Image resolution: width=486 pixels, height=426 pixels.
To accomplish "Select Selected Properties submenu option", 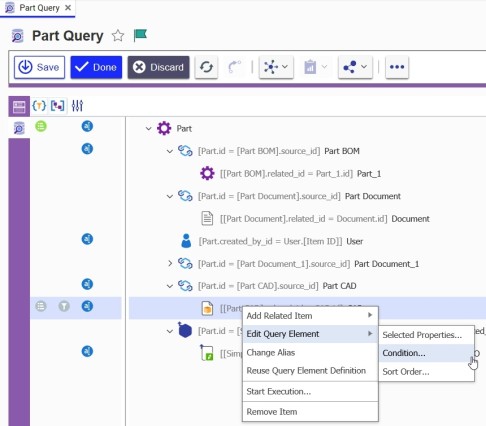I will click(426, 335).
